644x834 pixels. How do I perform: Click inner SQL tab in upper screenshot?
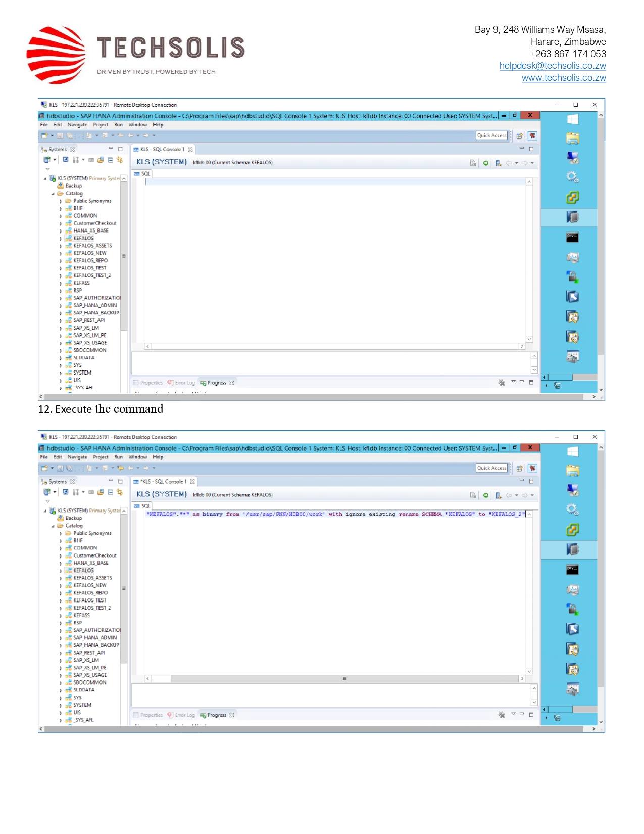click(x=142, y=174)
